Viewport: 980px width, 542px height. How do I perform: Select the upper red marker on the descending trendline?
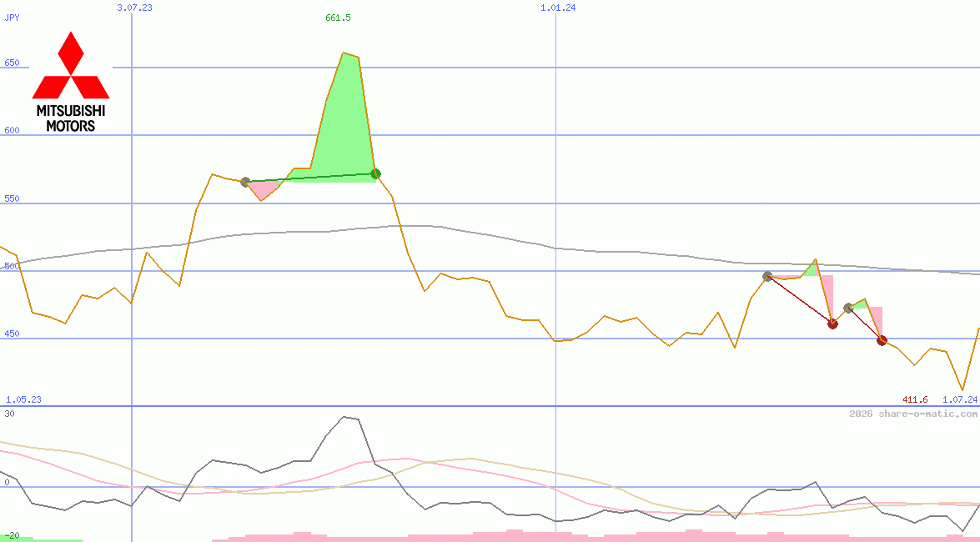point(832,323)
